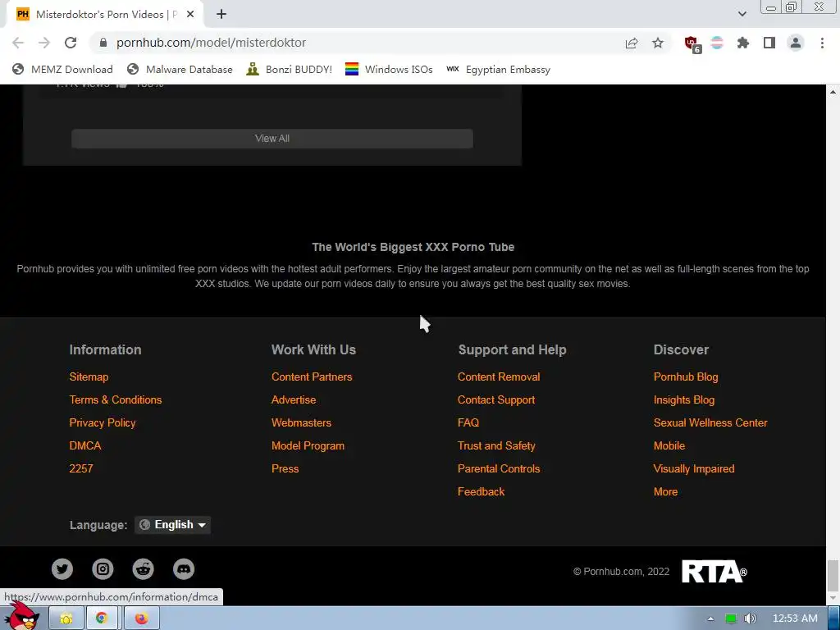The width and height of the screenshot is (840, 630).
Task: Show hidden system tray icons
Action: click(x=710, y=619)
